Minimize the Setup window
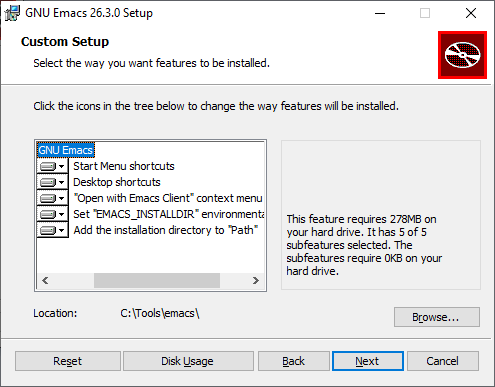This screenshot has height=387, width=495. pos(380,13)
